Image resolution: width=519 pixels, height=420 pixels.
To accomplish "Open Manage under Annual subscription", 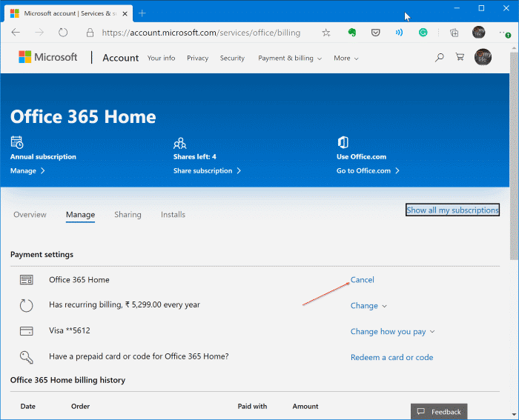I will coord(27,170).
